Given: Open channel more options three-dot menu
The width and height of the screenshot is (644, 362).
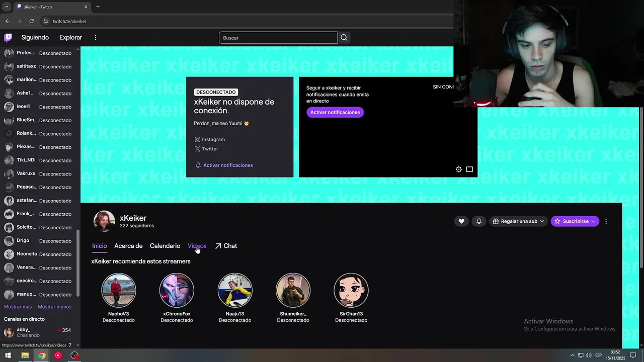Looking at the screenshot, I should [x=606, y=221].
